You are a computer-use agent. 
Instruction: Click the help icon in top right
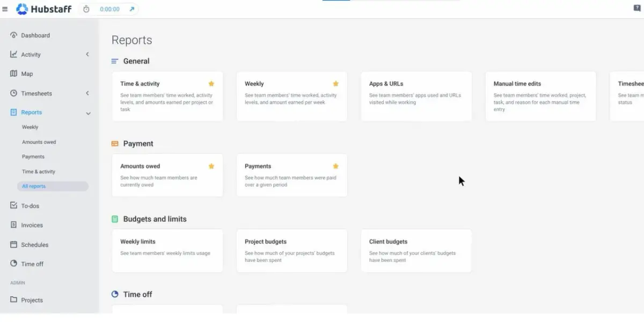pos(637,8)
